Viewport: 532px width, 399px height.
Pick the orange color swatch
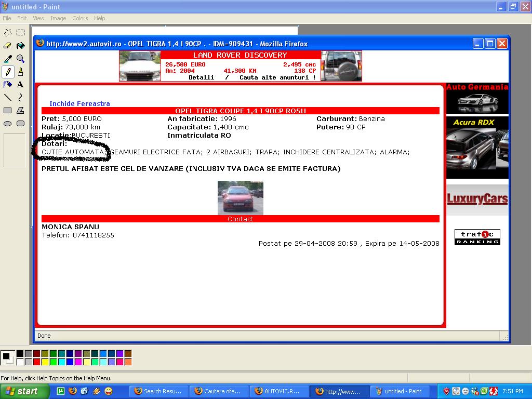coord(128,362)
